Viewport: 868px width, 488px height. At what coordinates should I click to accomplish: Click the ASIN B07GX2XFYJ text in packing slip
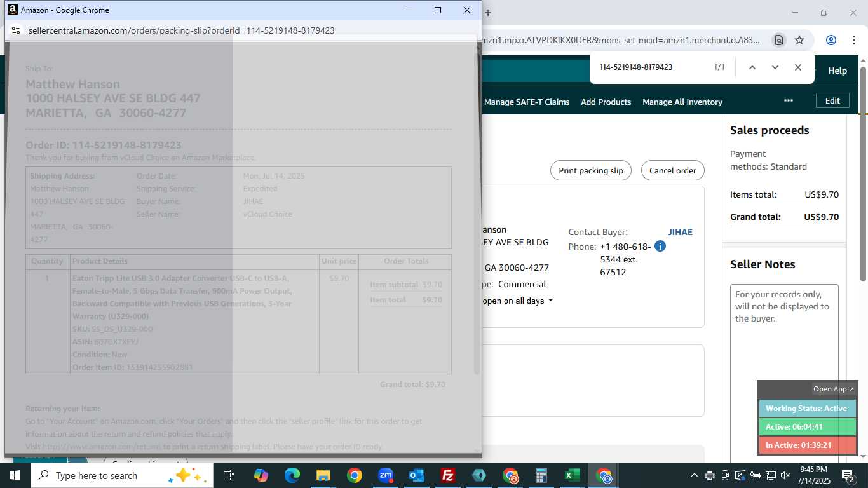click(105, 342)
